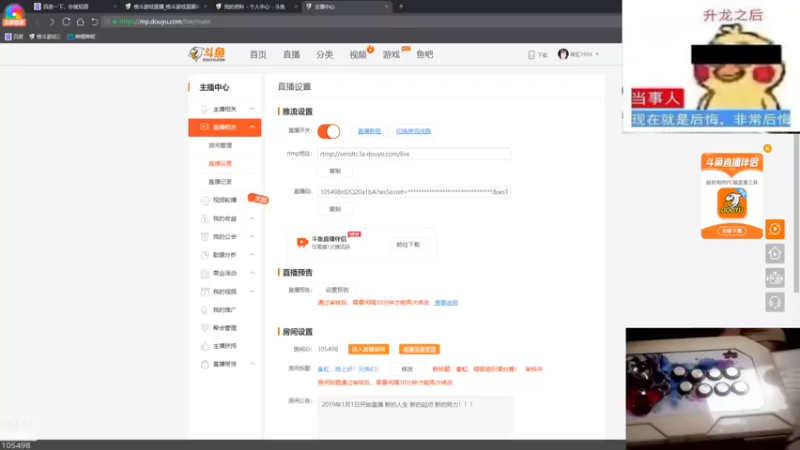Click the orange play floating icon
Viewport: 800px width, 450px height.
pyautogui.click(x=774, y=229)
